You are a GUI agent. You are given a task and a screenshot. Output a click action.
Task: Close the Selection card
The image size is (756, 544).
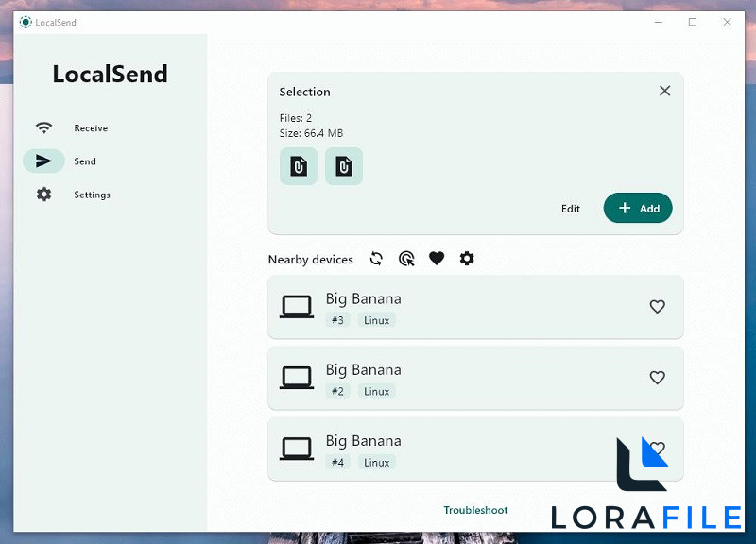(665, 91)
